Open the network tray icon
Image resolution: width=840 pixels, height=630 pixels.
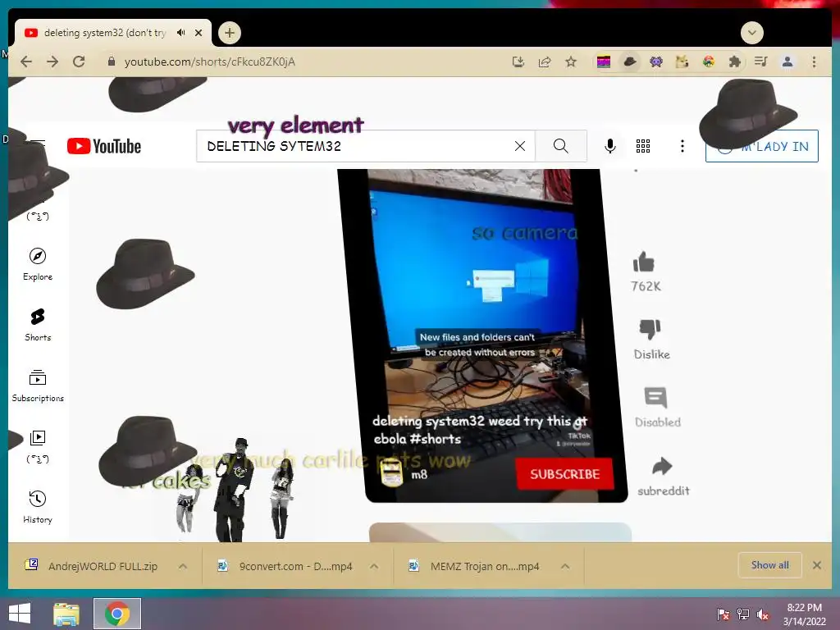click(x=743, y=614)
